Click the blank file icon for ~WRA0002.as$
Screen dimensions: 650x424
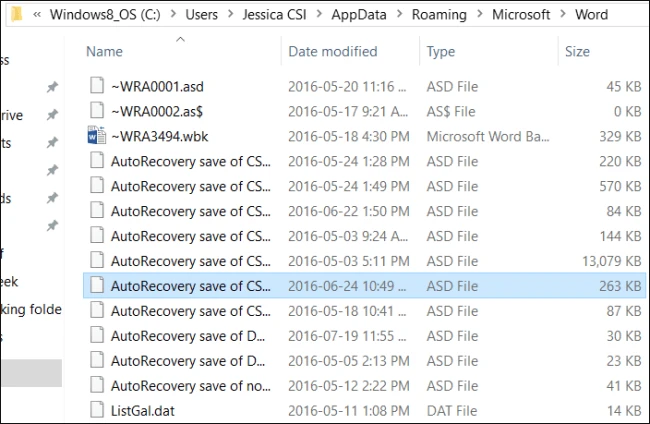pos(96,111)
